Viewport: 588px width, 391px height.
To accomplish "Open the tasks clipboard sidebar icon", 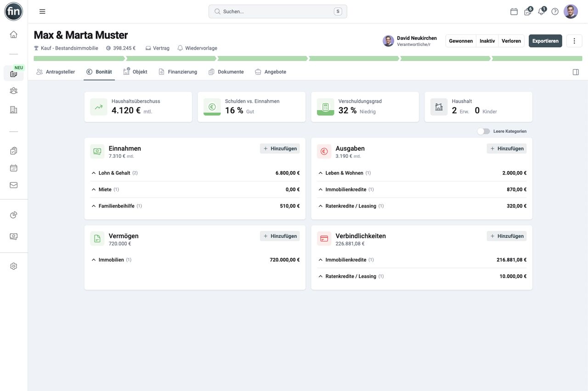I will click(x=14, y=151).
